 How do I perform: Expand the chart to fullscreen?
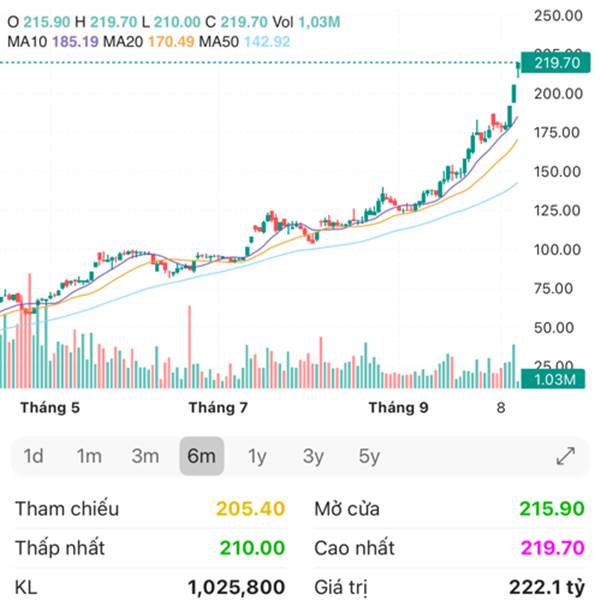point(565,456)
